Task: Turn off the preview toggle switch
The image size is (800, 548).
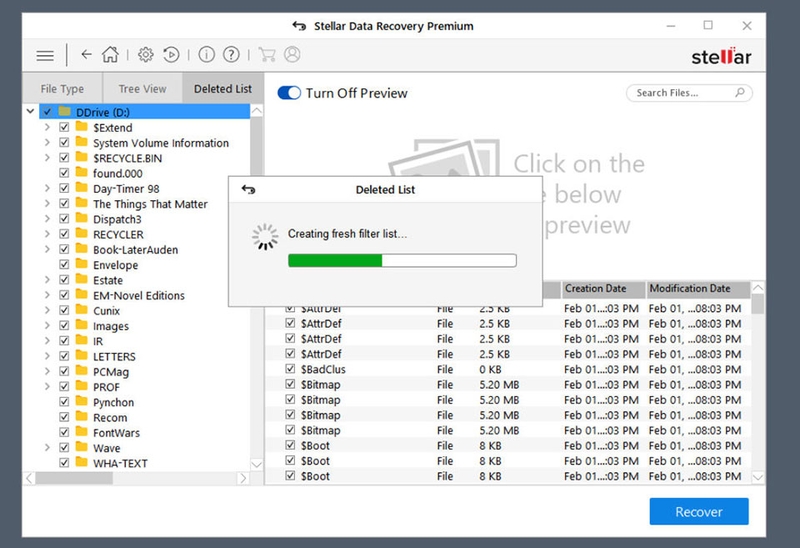Action: [289, 93]
